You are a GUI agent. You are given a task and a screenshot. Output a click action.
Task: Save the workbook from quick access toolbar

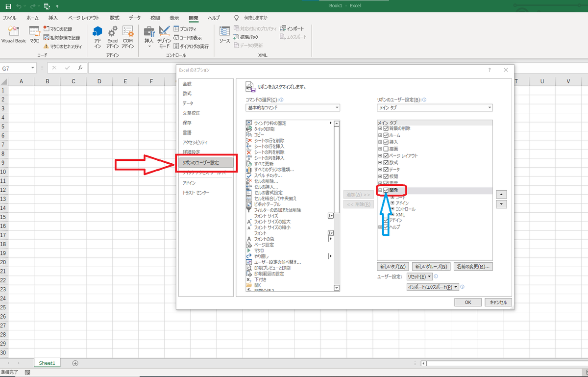coord(8,6)
